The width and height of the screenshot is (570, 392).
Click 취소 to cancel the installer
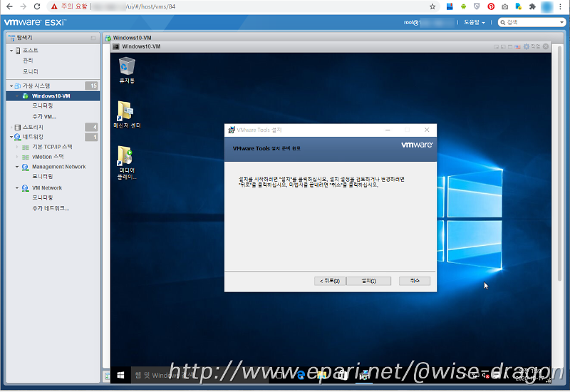coord(415,281)
